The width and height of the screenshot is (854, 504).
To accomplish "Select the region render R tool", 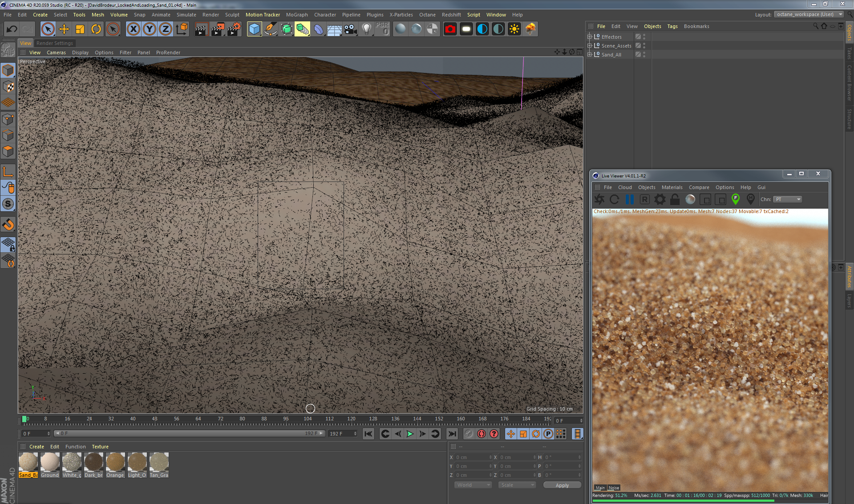I will 644,199.
